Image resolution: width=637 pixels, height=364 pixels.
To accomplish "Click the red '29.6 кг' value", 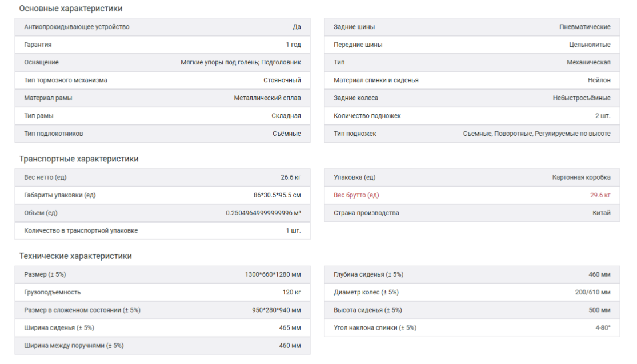I will [600, 195].
